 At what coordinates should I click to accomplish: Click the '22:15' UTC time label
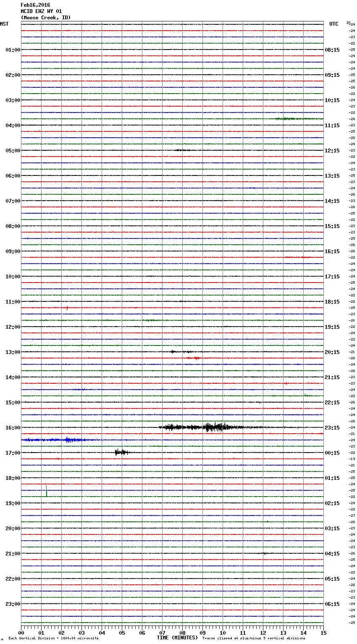point(332,403)
